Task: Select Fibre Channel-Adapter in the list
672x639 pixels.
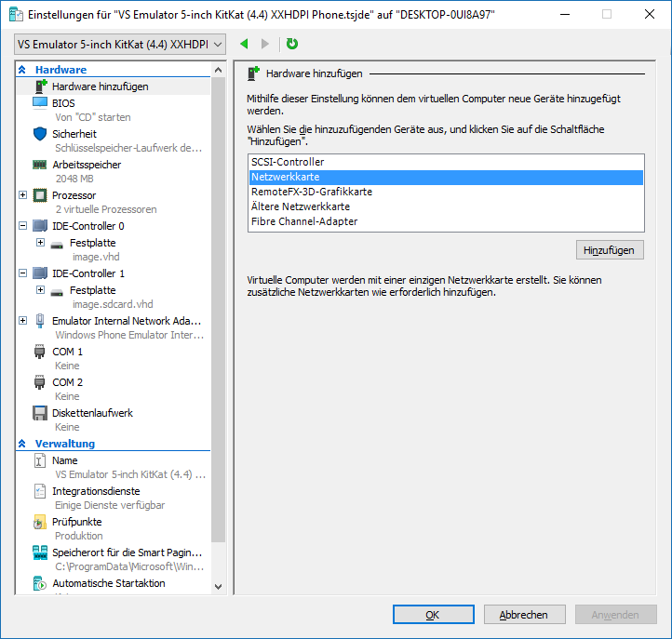Action: [304, 221]
